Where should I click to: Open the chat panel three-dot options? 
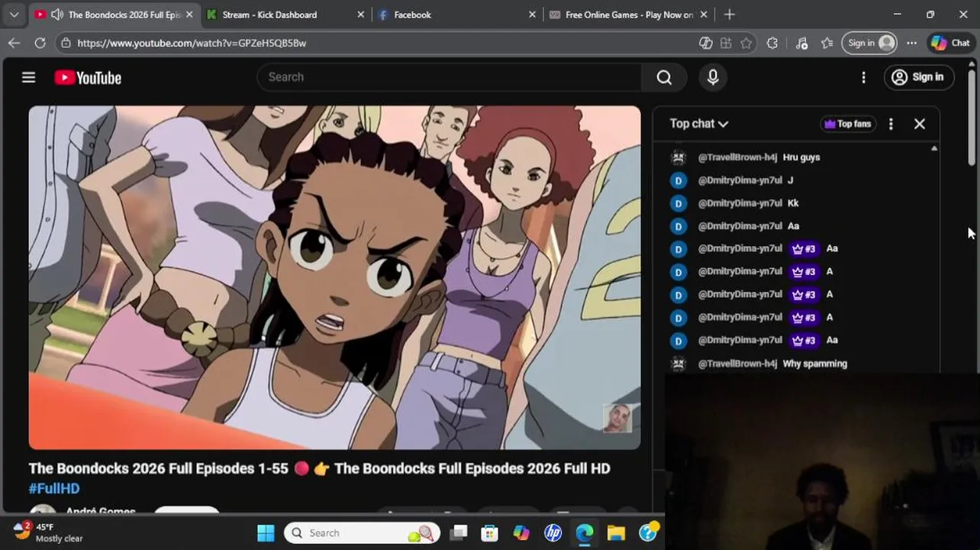[891, 124]
